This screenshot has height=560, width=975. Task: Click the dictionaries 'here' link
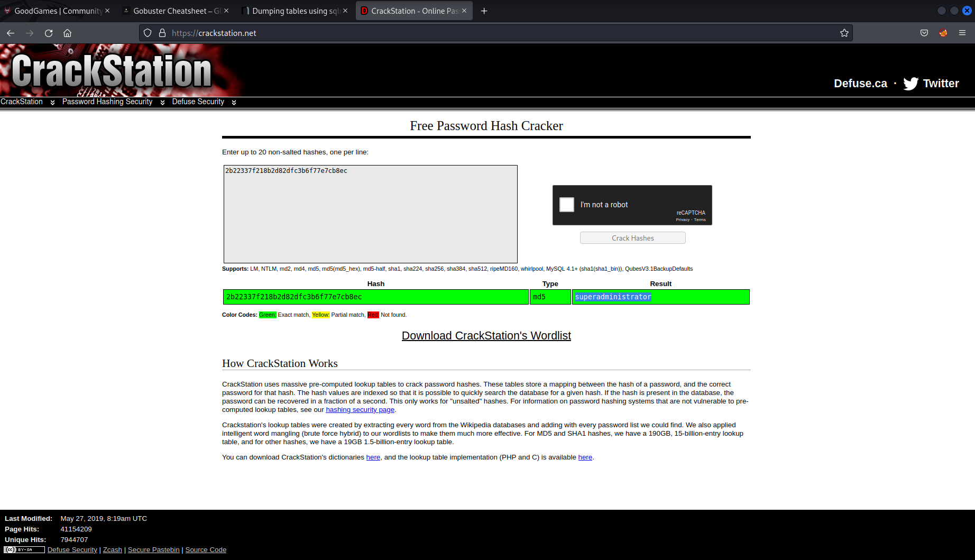(373, 457)
